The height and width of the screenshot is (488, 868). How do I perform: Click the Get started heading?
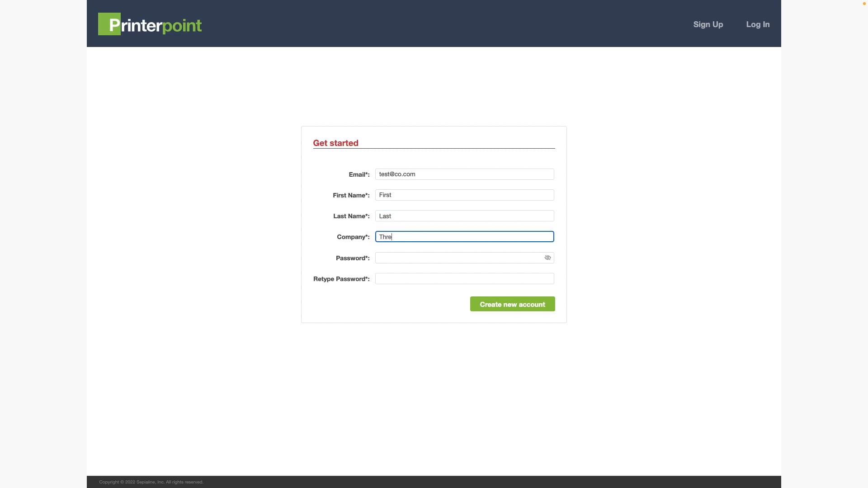(x=335, y=143)
